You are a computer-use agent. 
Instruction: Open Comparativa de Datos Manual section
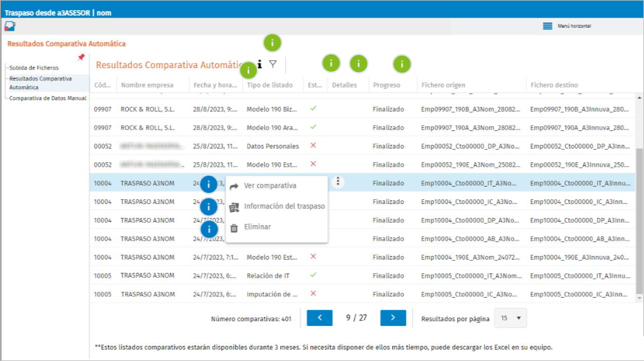[x=48, y=98]
